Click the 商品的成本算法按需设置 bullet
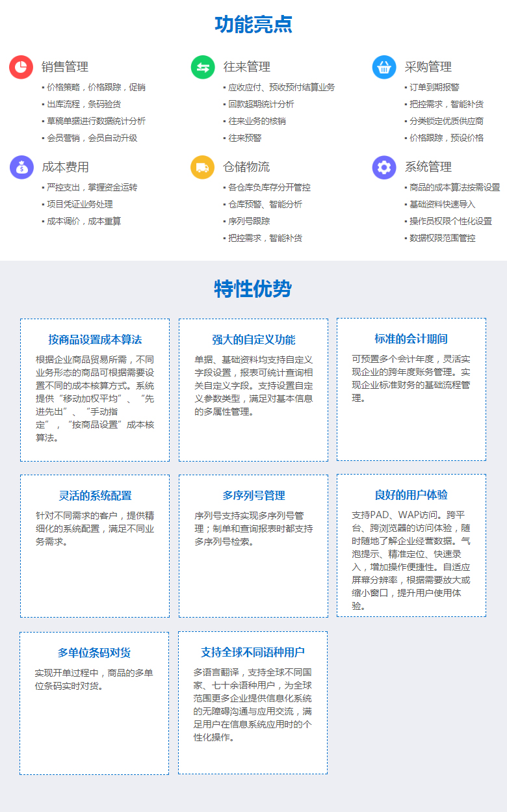The width and height of the screenshot is (507, 812). (455, 187)
